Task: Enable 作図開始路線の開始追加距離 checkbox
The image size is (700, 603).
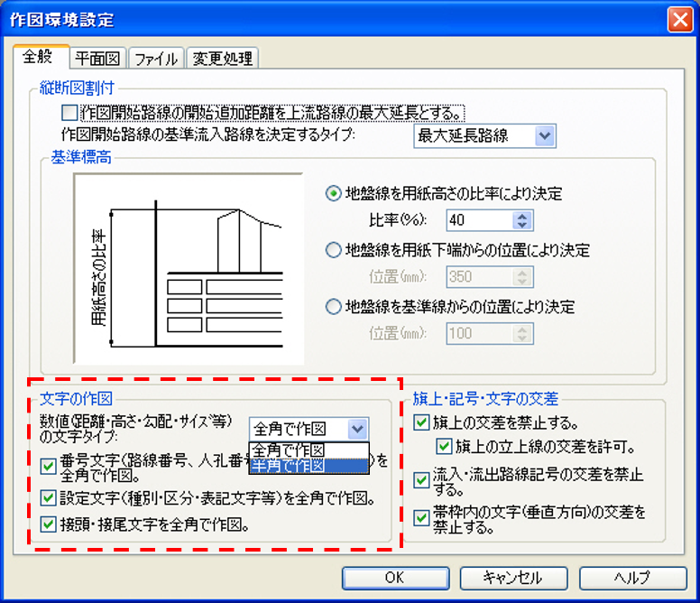Action: [x=69, y=113]
